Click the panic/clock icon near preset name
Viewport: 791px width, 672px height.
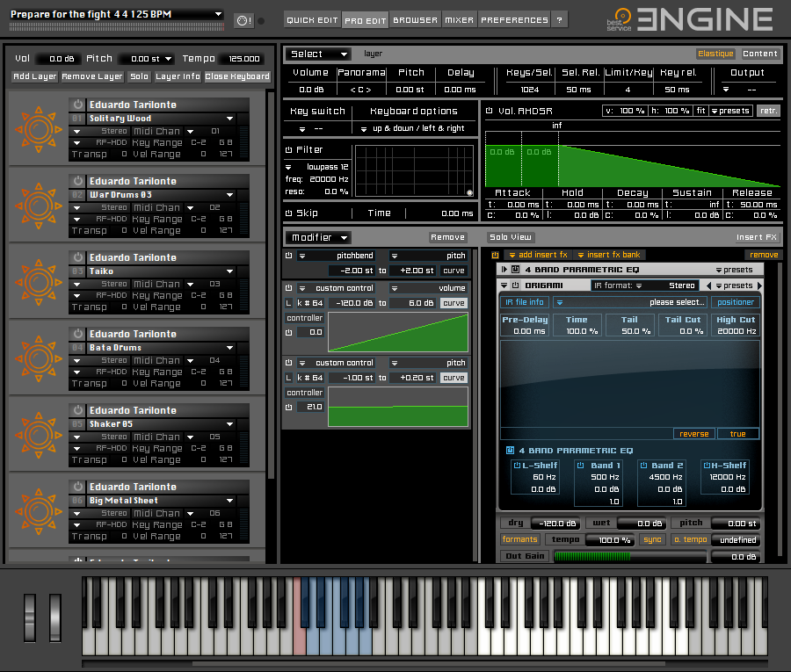click(x=244, y=21)
